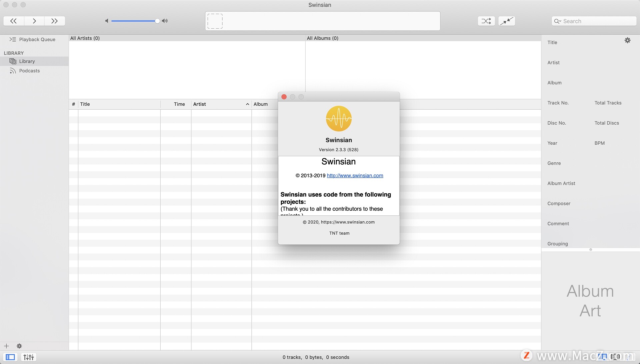Open track info panel gear settings
This screenshot has height=364, width=640.
627,40
